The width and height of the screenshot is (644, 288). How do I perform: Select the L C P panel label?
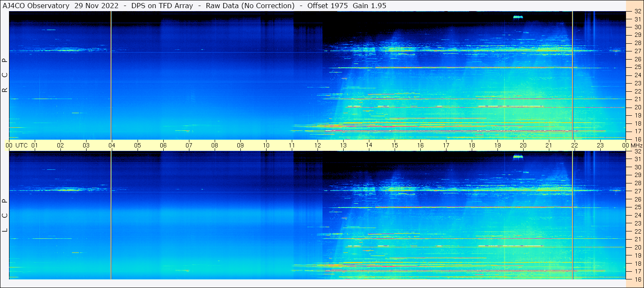click(x=5, y=215)
